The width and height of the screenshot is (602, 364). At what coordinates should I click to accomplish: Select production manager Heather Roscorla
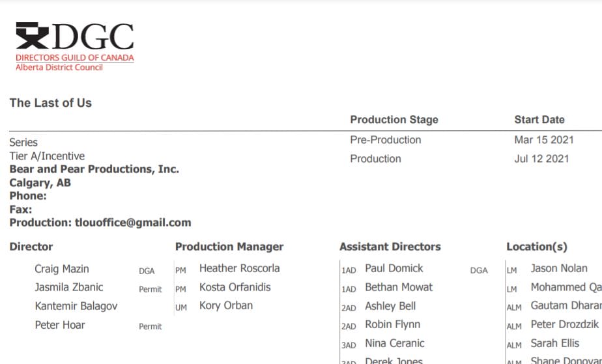[240, 268]
